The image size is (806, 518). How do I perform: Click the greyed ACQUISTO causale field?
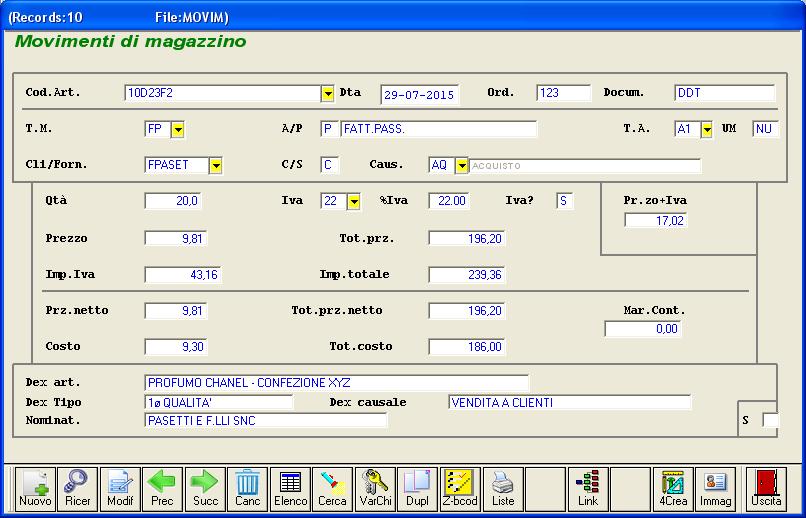[584, 165]
